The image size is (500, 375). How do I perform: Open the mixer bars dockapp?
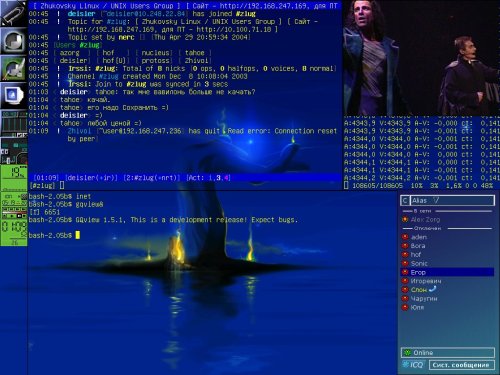coord(13,124)
